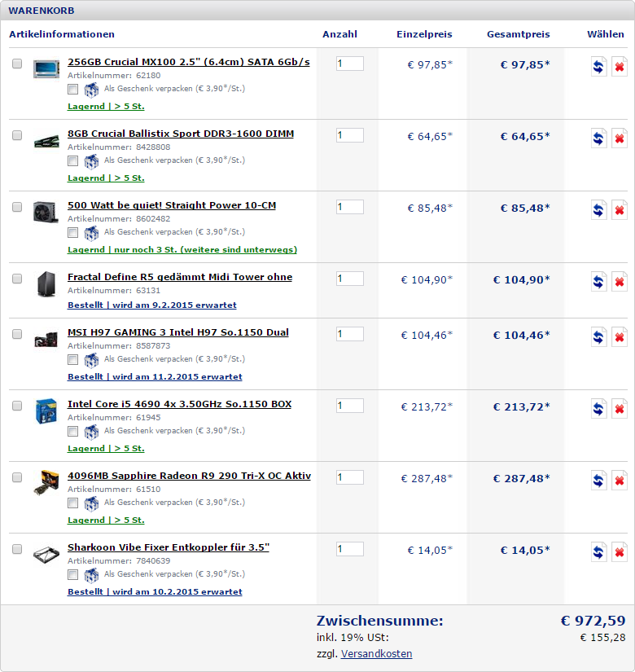Screen dimensions: 635x672
Task: Click 'wird am 9.2.2015 erwartet' availability link
Action: coord(152,305)
